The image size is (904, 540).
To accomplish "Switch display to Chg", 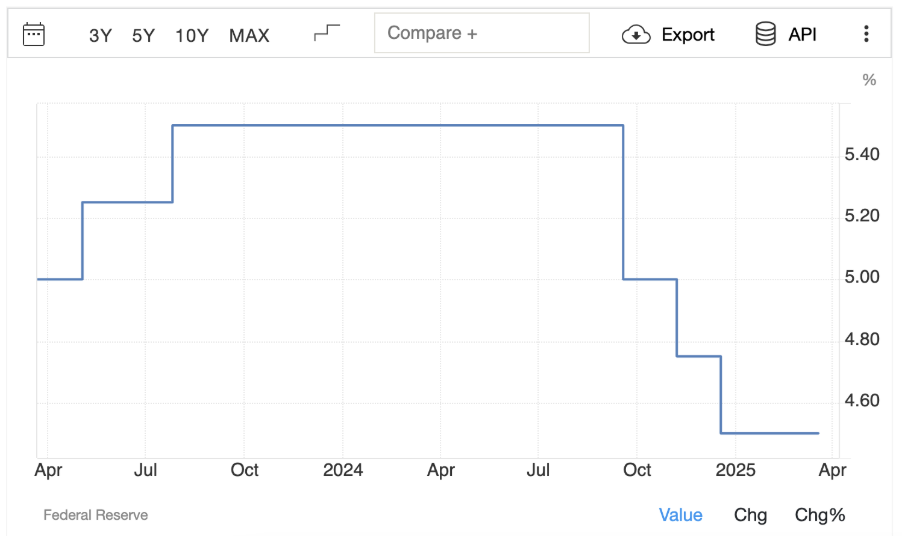I will (750, 515).
